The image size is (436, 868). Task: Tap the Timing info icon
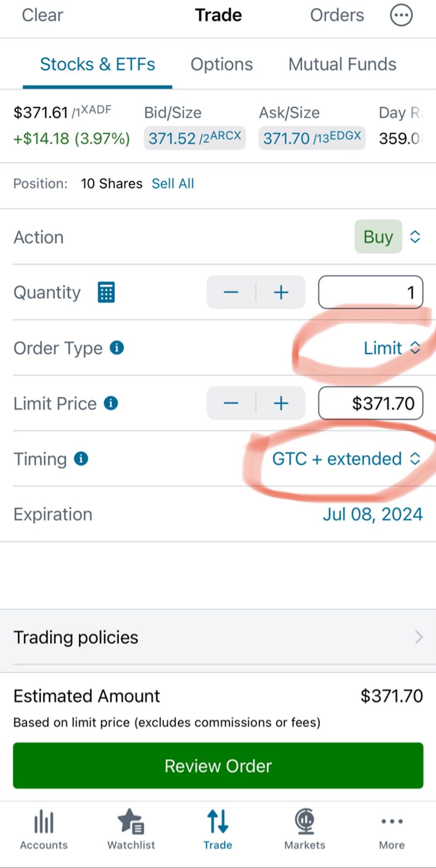81,459
